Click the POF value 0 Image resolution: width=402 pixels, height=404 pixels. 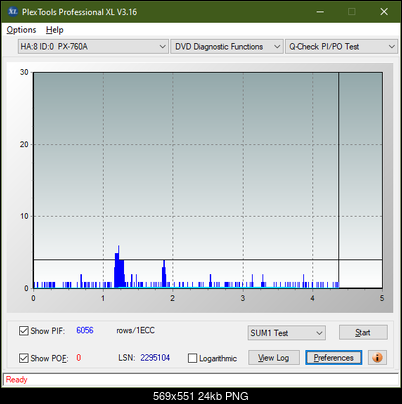click(79, 358)
